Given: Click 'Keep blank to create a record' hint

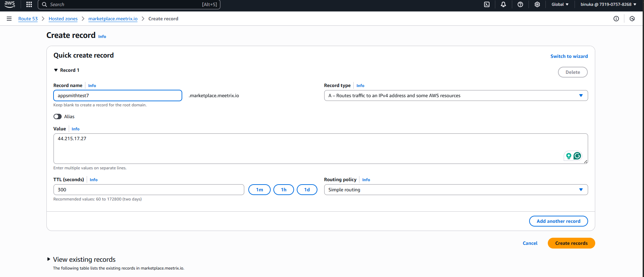Looking at the screenshot, I should tap(100, 105).
